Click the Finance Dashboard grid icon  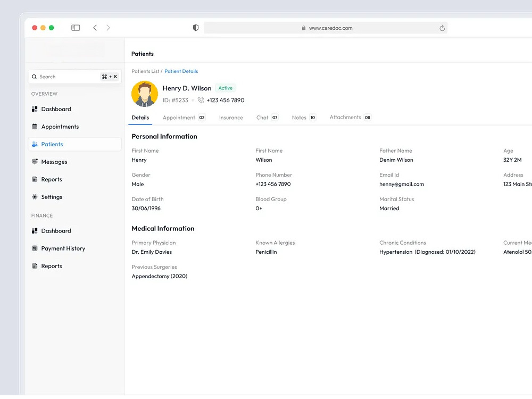tap(35, 231)
